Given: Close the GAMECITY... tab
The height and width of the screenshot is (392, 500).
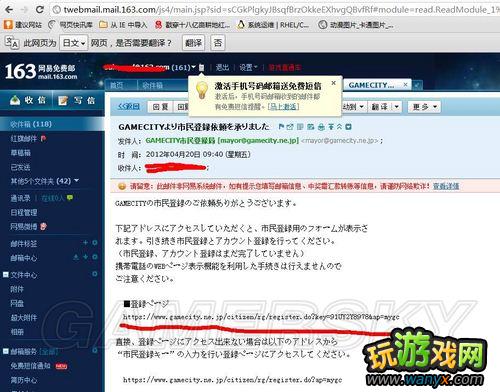Looking at the screenshot, I should [x=405, y=85].
